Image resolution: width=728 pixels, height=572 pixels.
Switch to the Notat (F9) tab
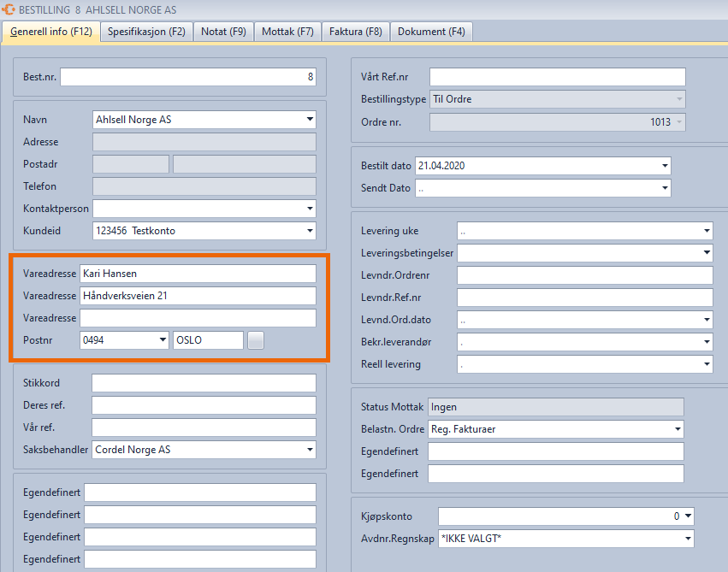[x=223, y=32]
